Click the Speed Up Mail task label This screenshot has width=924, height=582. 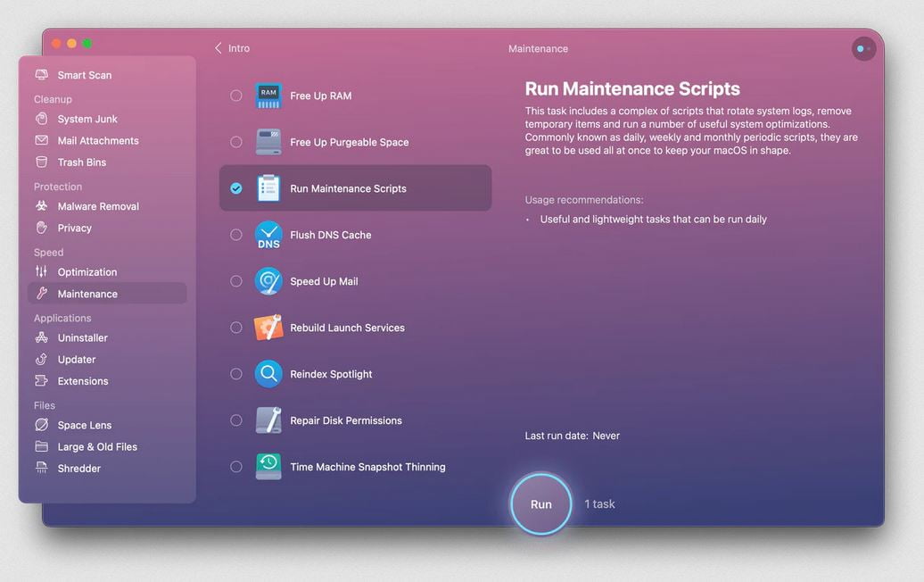click(324, 281)
